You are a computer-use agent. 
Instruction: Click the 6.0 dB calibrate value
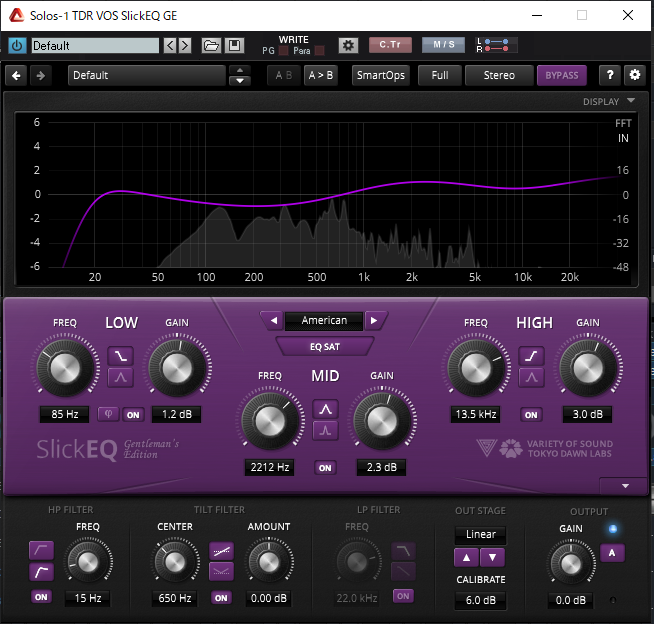click(480, 600)
